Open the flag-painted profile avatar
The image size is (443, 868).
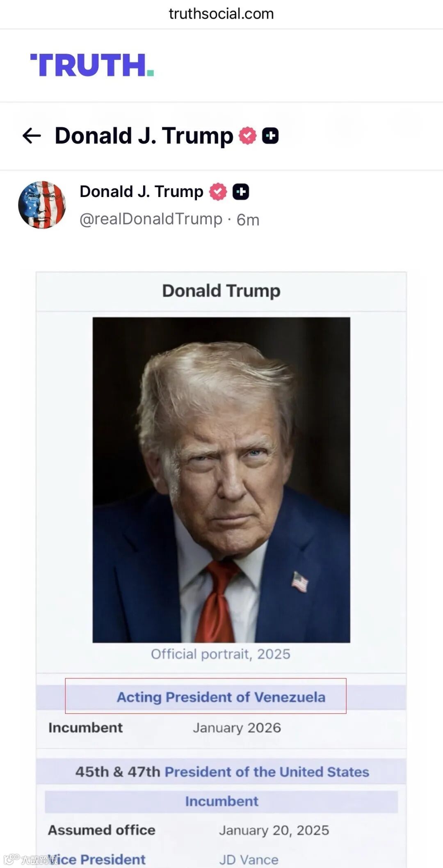(x=42, y=205)
